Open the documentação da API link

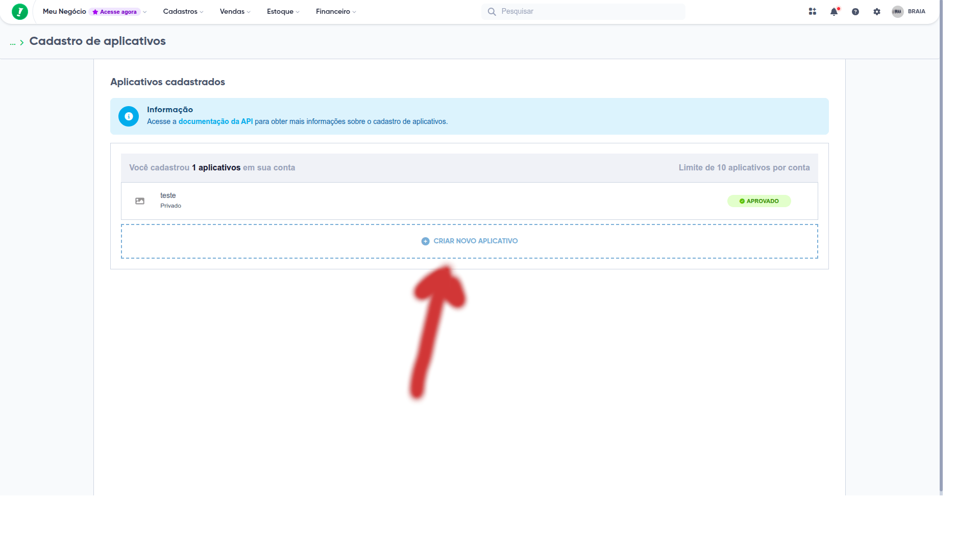point(215,121)
